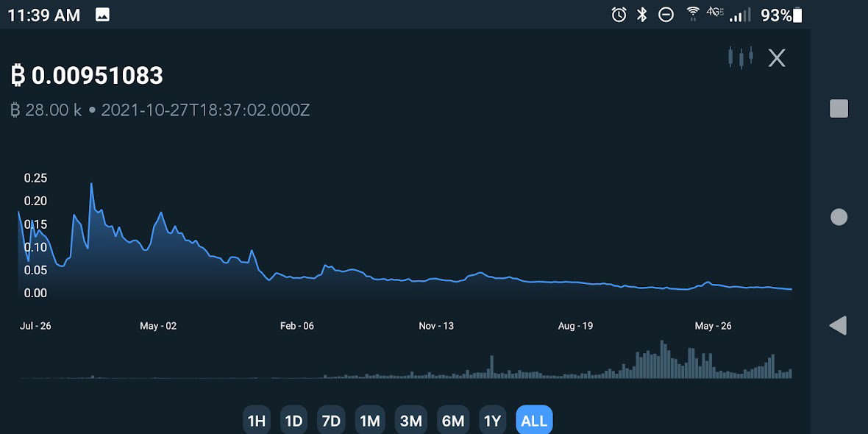The image size is (868, 434).
Task: Tap the May - 02 date label
Action: coord(158,326)
